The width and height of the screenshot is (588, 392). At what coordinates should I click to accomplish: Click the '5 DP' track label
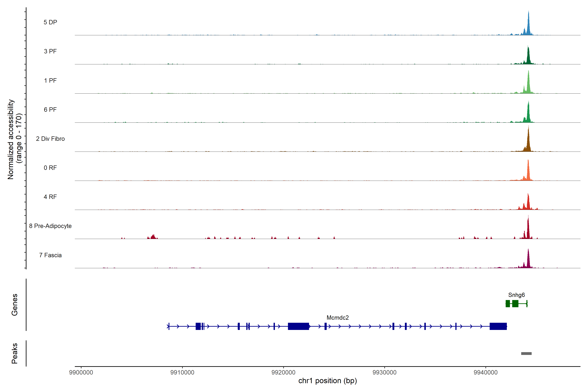(50, 22)
